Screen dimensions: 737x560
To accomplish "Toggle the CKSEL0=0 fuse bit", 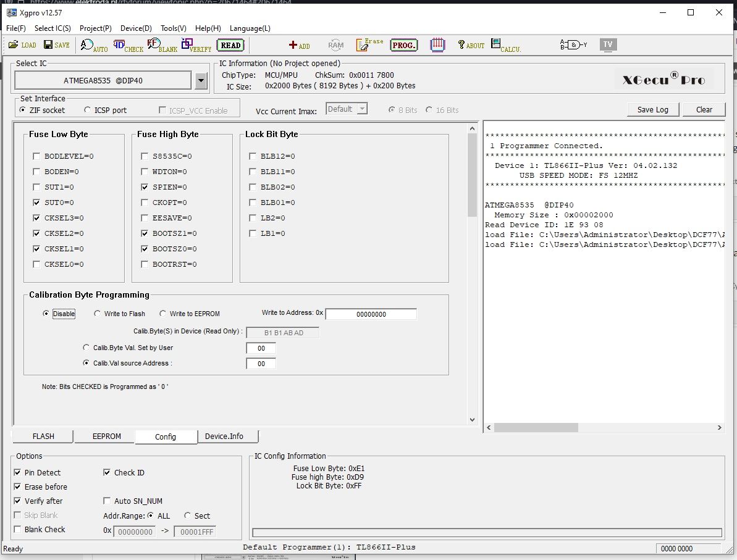I will tap(36, 264).
